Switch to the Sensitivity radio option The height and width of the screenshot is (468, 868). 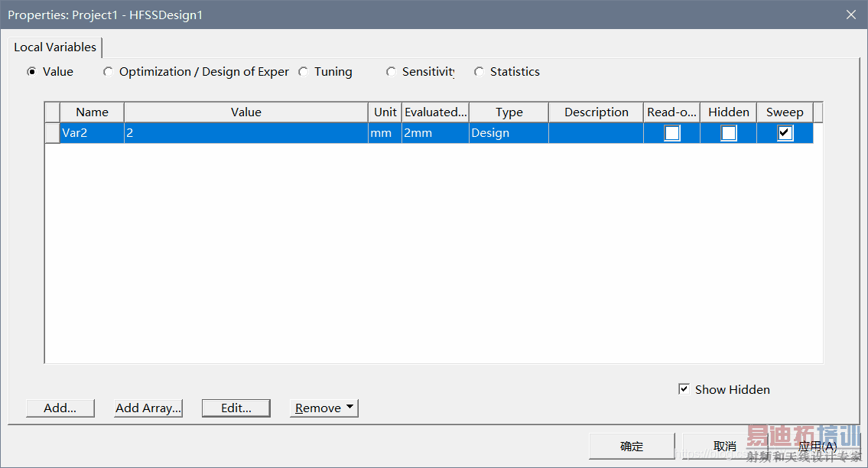click(x=392, y=72)
